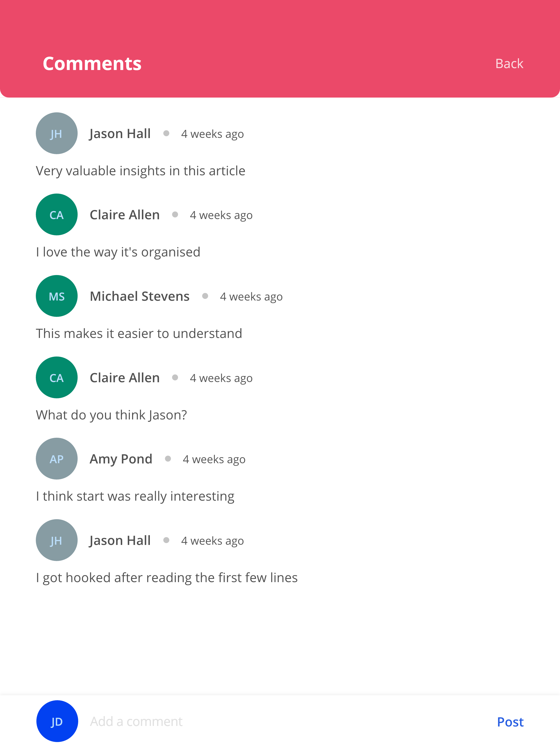The image size is (560, 747).
Task: Click the Comments header title
Action: [x=92, y=63]
